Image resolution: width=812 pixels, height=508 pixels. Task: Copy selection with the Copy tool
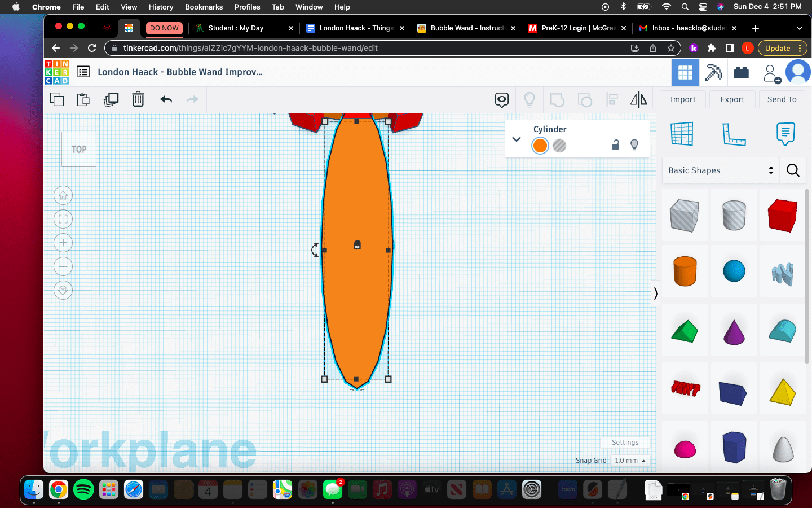click(x=57, y=100)
